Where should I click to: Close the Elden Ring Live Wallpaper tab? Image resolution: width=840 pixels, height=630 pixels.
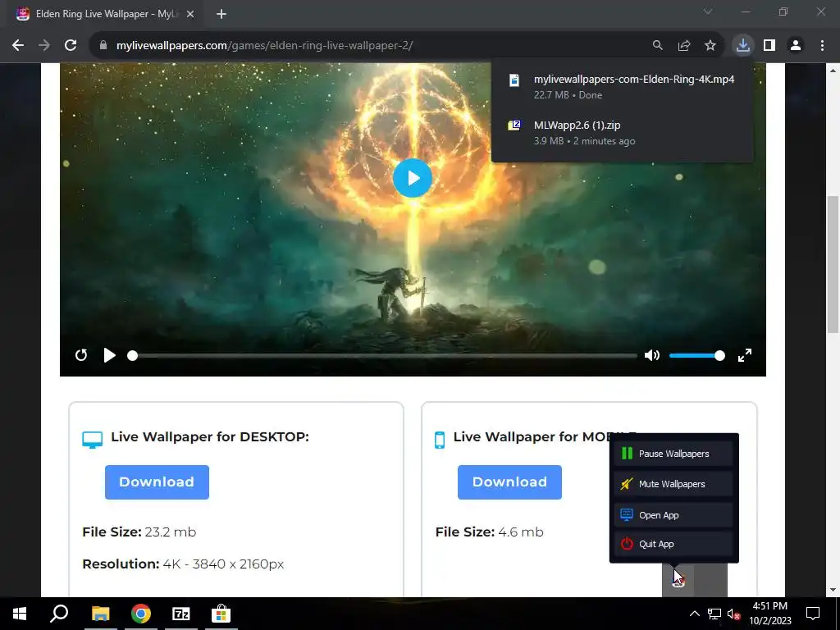pos(190,15)
